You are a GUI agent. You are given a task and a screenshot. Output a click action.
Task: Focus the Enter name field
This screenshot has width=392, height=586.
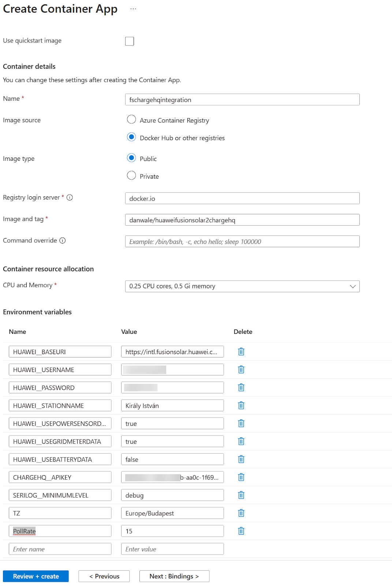[x=60, y=549]
